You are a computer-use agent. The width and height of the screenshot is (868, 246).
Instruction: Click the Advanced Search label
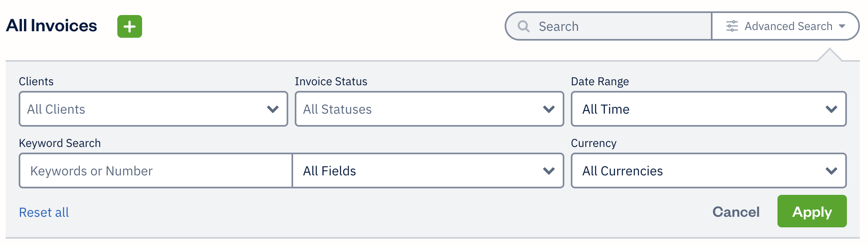click(788, 26)
